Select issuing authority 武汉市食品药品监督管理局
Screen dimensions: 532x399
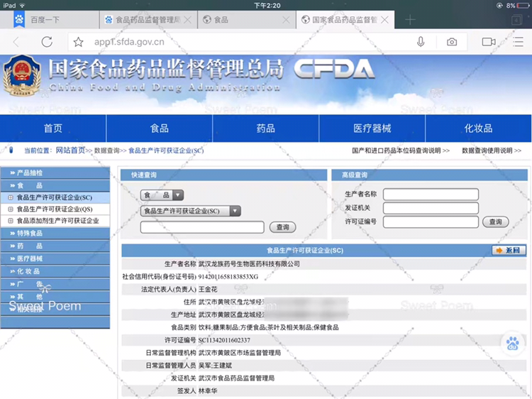tap(236, 378)
